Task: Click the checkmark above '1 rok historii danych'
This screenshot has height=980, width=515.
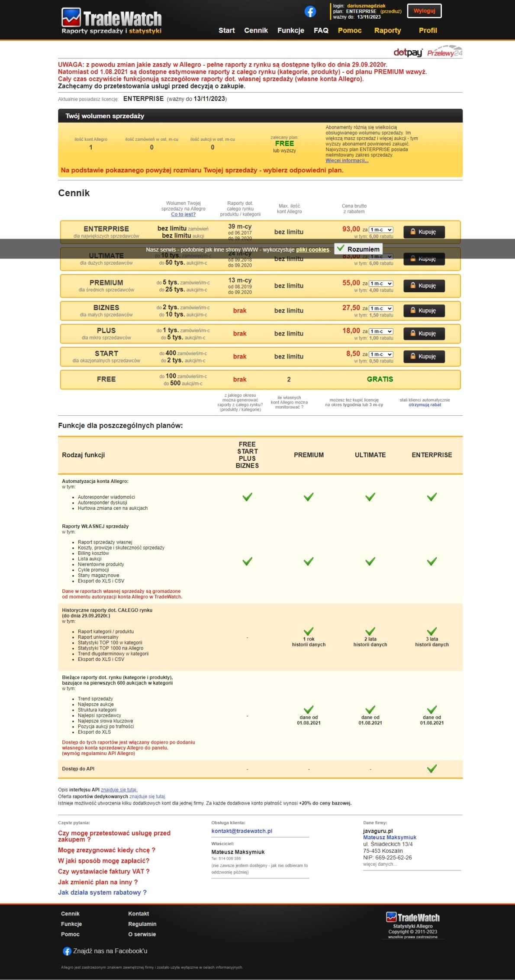Action: 309,631
